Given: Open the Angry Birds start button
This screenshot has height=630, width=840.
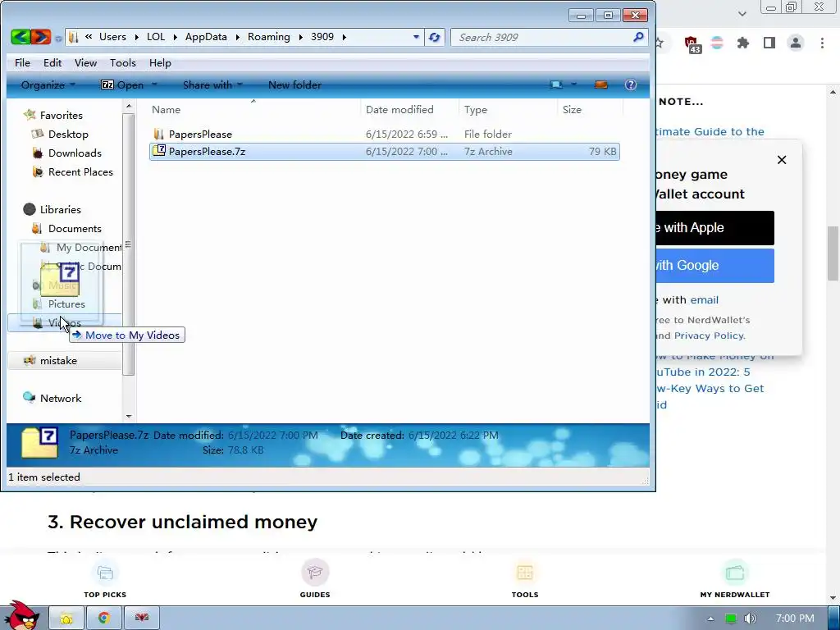Looking at the screenshot, I should 21,616.
